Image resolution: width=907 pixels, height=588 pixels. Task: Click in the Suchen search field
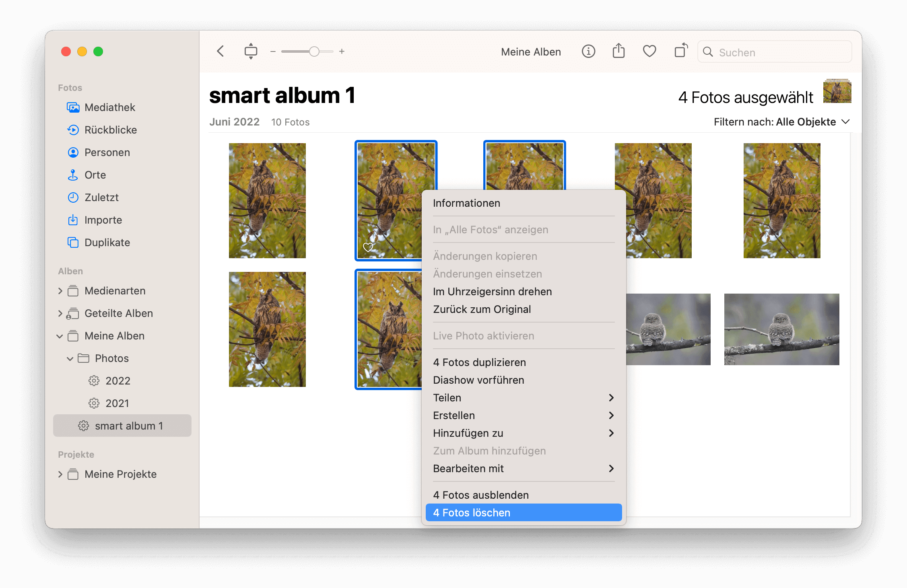pos(775,52)
